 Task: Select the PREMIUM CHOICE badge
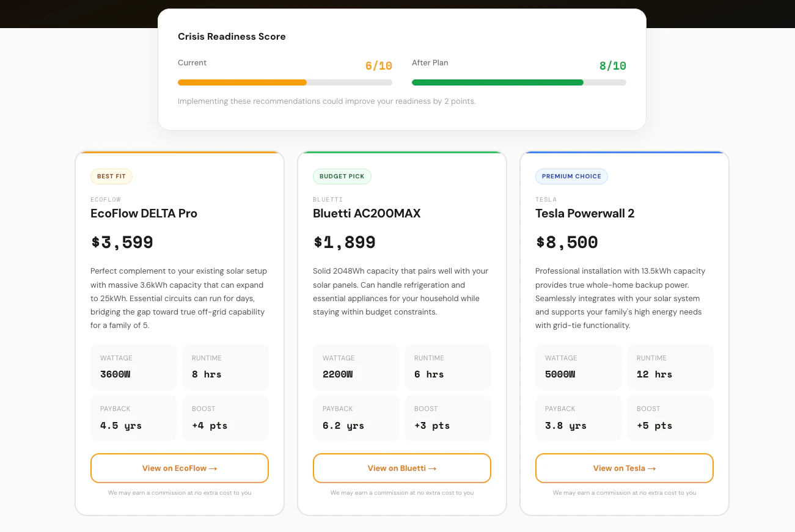click(571, 177)
